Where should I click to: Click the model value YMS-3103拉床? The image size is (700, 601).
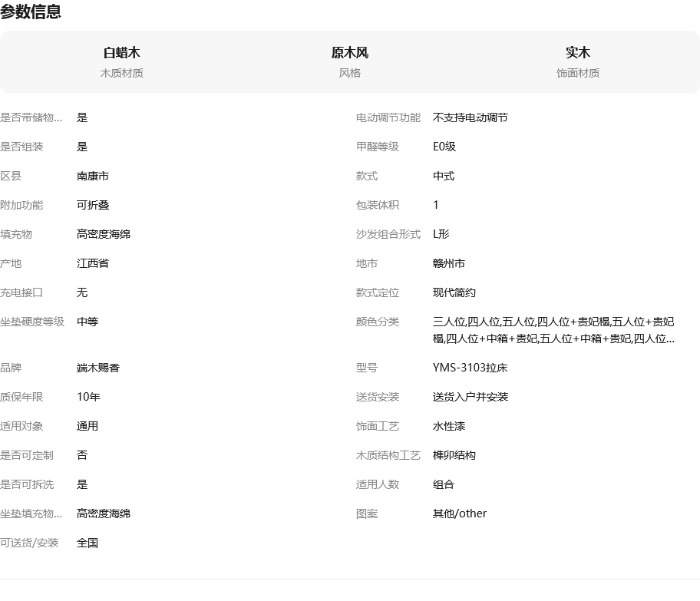click(470, 368)
